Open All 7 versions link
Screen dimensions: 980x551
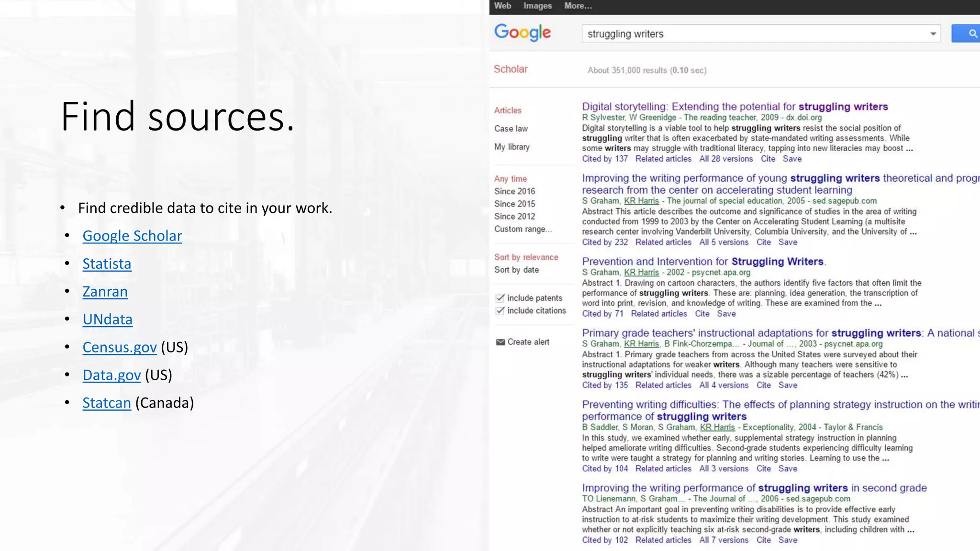724,540
